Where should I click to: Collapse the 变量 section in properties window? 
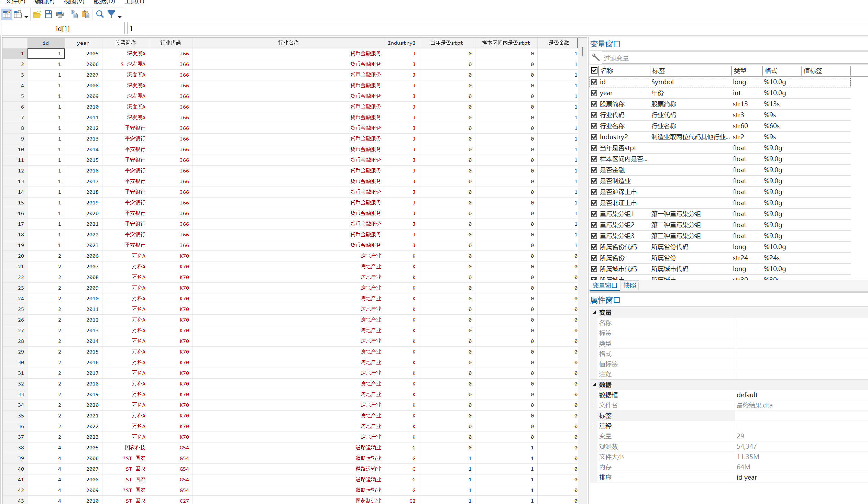594,313
